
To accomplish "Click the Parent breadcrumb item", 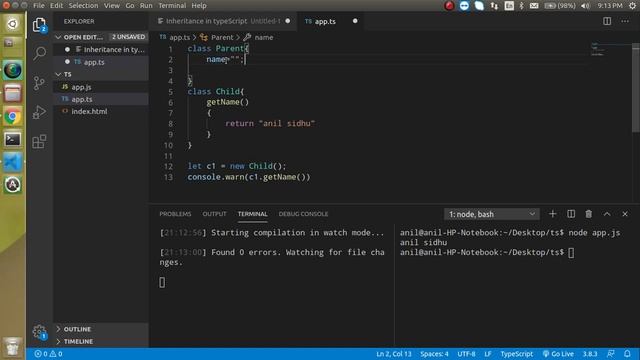I will point(218,37).
